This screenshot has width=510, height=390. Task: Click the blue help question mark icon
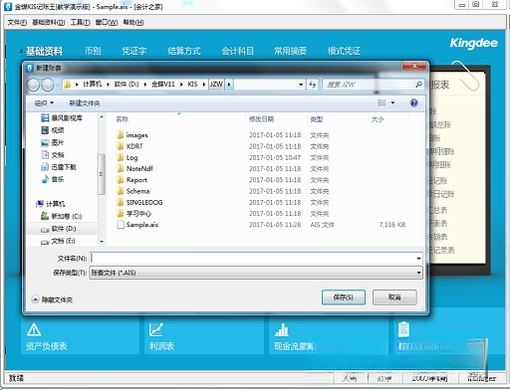click(x=414, y=103)
